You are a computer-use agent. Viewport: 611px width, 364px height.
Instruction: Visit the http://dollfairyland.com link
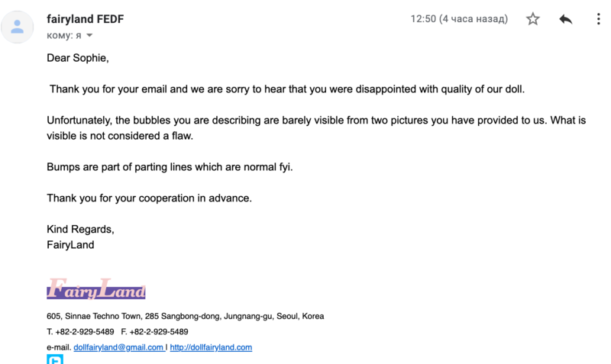pos(211,347)
